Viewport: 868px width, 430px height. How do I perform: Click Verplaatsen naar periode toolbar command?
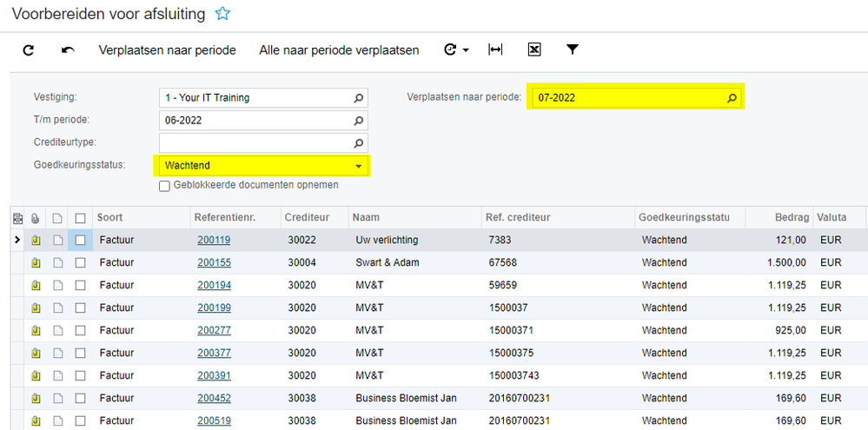click(167, 50)
